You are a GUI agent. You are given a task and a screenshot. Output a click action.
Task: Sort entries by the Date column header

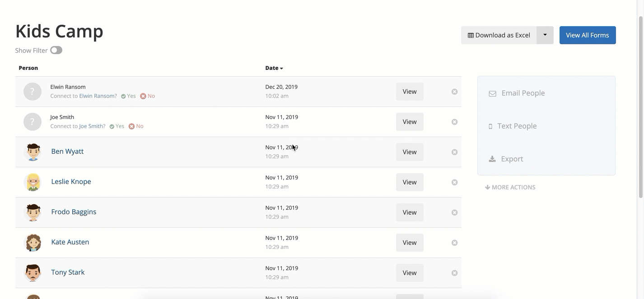(x=274, y=68)
